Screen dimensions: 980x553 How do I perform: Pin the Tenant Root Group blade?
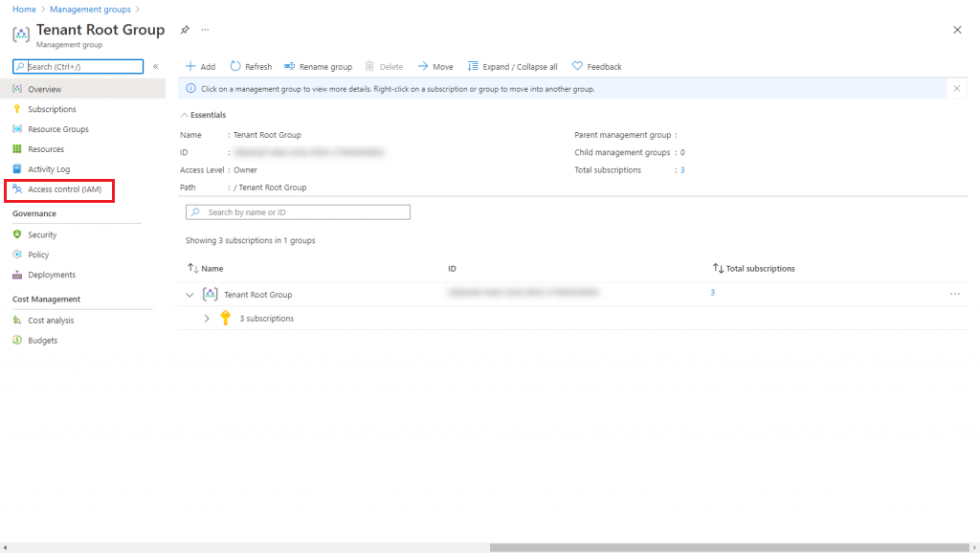click(185, 30)
